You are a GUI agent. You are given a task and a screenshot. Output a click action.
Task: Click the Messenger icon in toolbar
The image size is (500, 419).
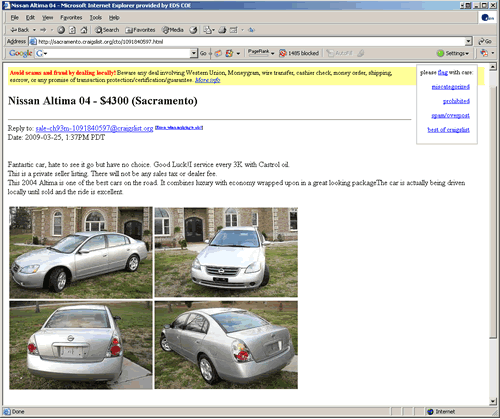(252, 30)
